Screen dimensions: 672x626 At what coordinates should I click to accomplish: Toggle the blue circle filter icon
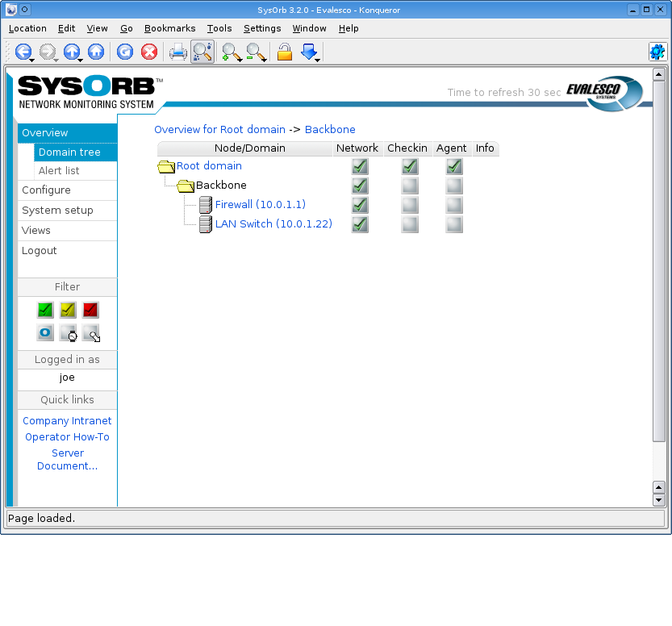click(x=45, y=333)
